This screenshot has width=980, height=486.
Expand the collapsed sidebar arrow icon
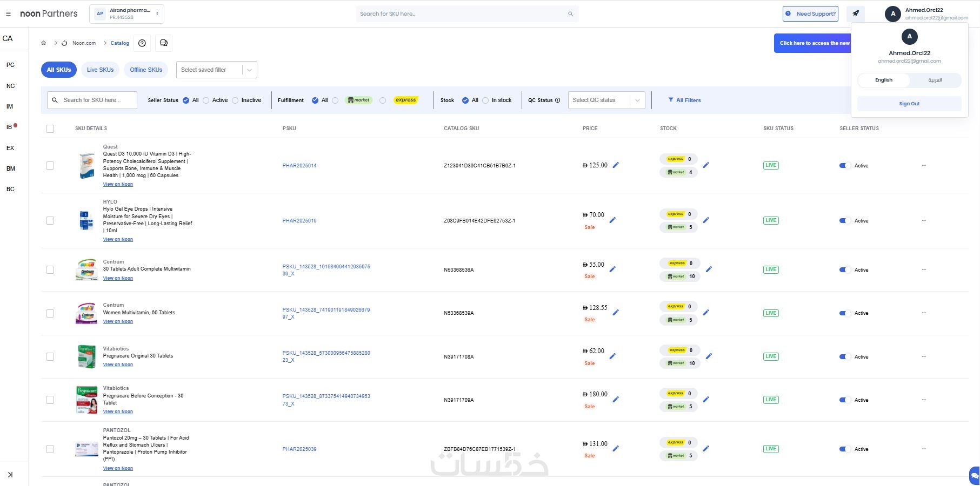pos(10,475)
